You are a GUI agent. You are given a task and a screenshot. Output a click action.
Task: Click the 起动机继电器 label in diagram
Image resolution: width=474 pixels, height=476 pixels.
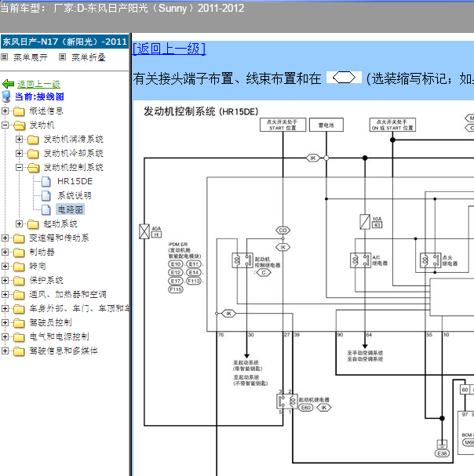click(314, 400)
